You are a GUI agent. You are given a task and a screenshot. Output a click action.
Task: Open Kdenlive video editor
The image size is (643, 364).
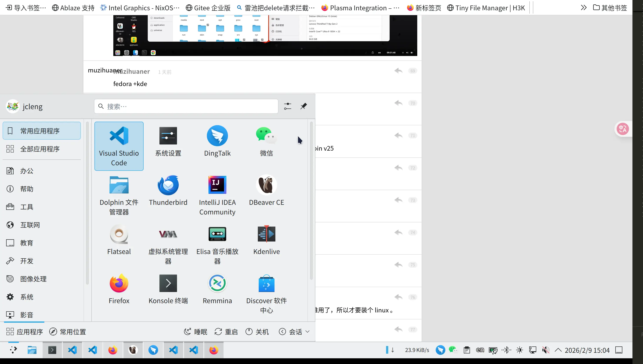pos(266,240)
